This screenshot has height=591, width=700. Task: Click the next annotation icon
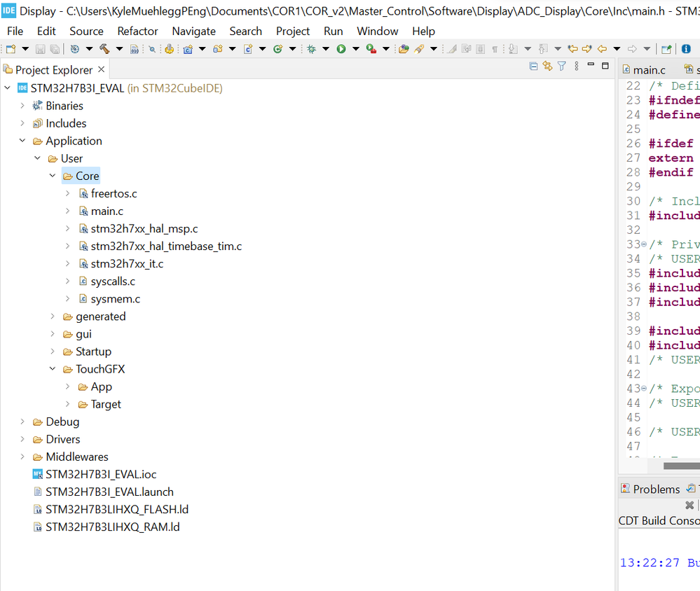[x=514, y=49]
